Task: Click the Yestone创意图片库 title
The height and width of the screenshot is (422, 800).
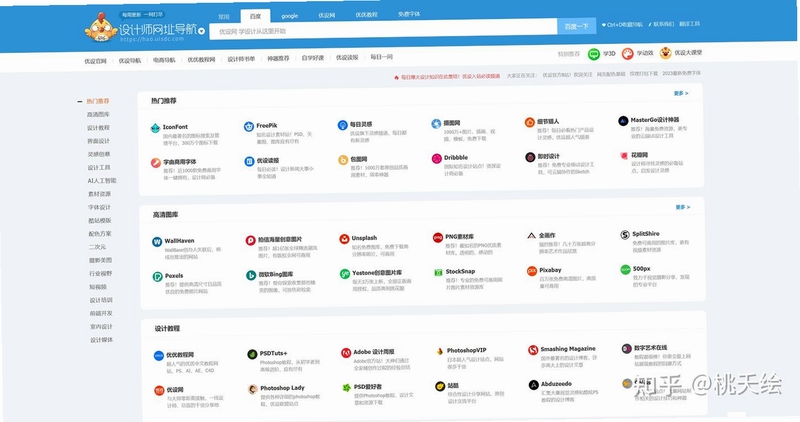Action: (377, 273)
